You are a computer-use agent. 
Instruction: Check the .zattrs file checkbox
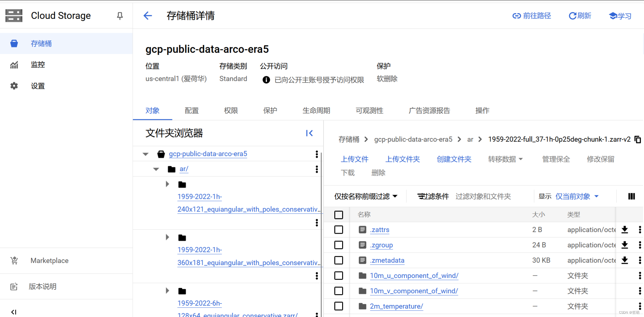pos(339,230)
